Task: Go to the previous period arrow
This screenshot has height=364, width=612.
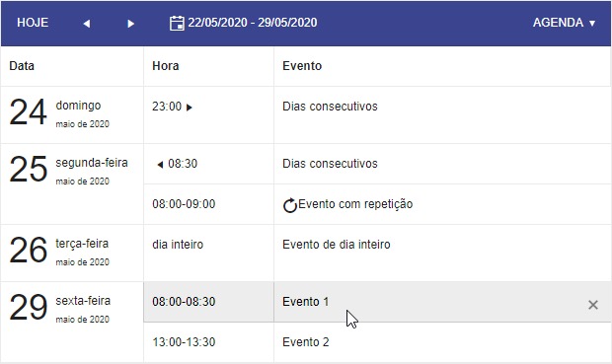Action: click(87, 24)
